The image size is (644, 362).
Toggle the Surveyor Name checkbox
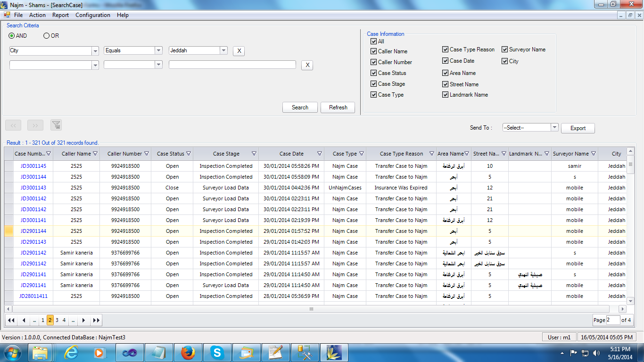[504, 49]
